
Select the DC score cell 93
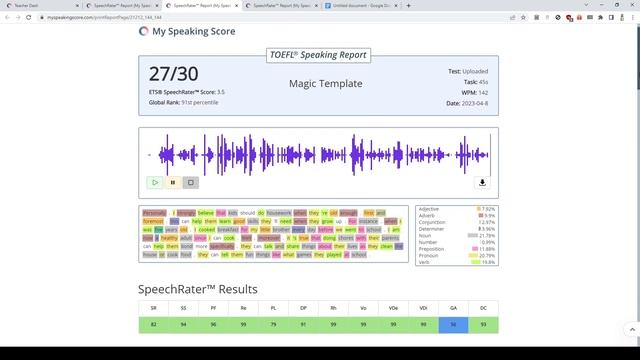(x=483, y=325)
